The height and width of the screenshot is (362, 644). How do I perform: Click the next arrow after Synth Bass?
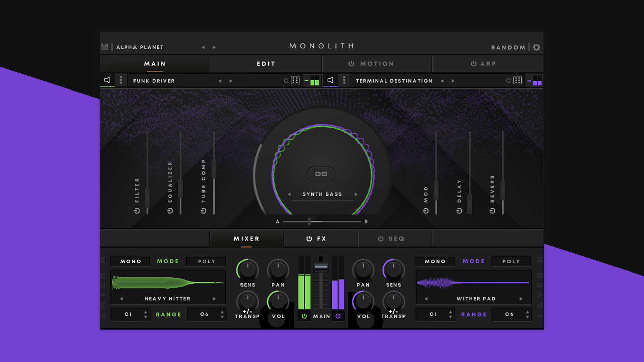pyautogui.click(x=356, y=194)
